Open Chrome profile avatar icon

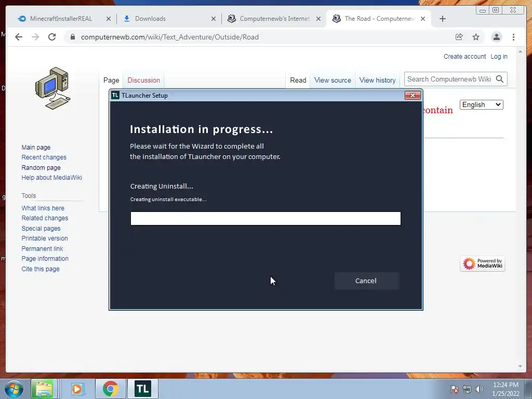point(496,37)
